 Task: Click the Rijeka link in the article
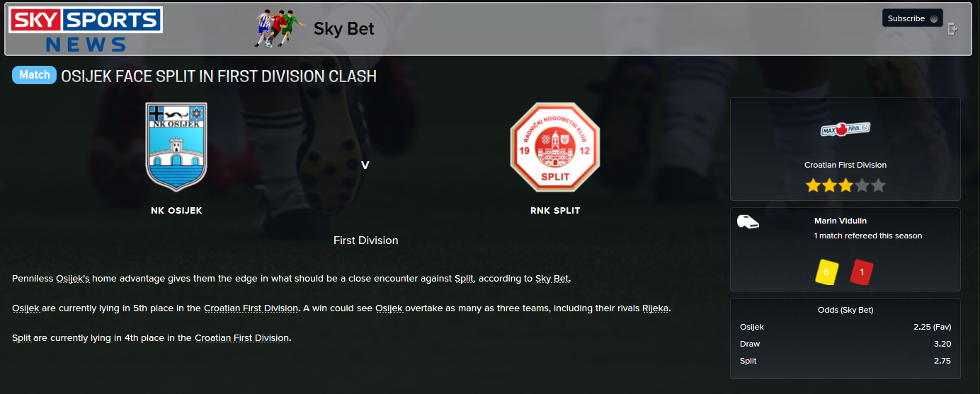tap(655, 308)
